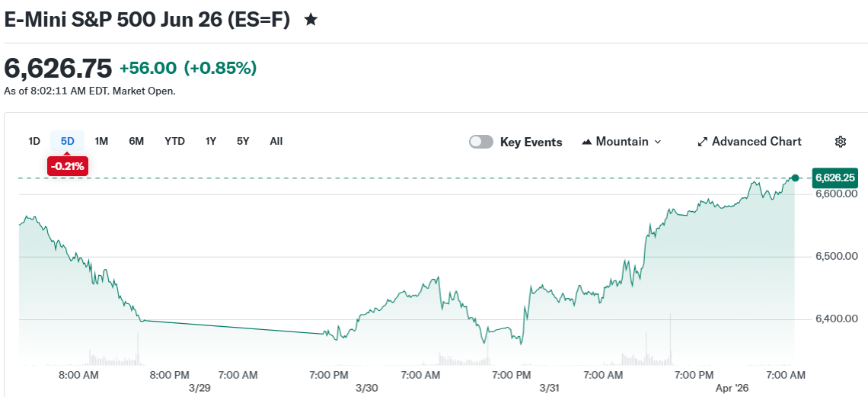The image size is (868, 397).
Task: Toggle the Key Events switch
Action: [x=481, y=142]
